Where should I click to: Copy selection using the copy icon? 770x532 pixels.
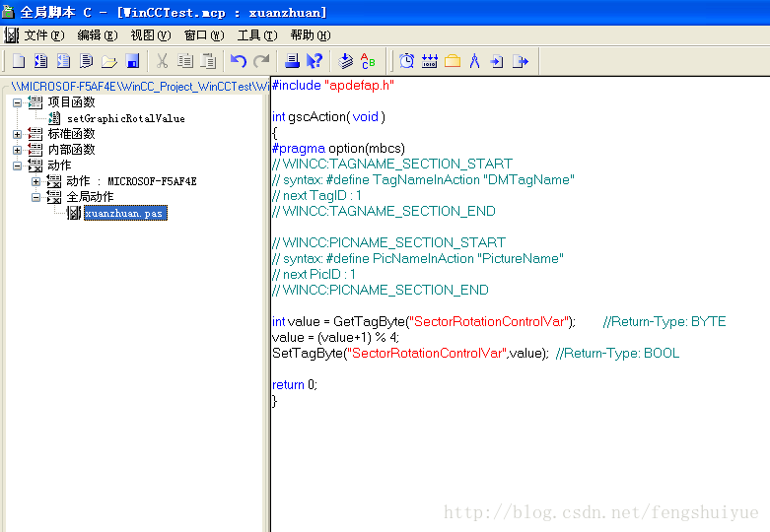coord(185,61)
